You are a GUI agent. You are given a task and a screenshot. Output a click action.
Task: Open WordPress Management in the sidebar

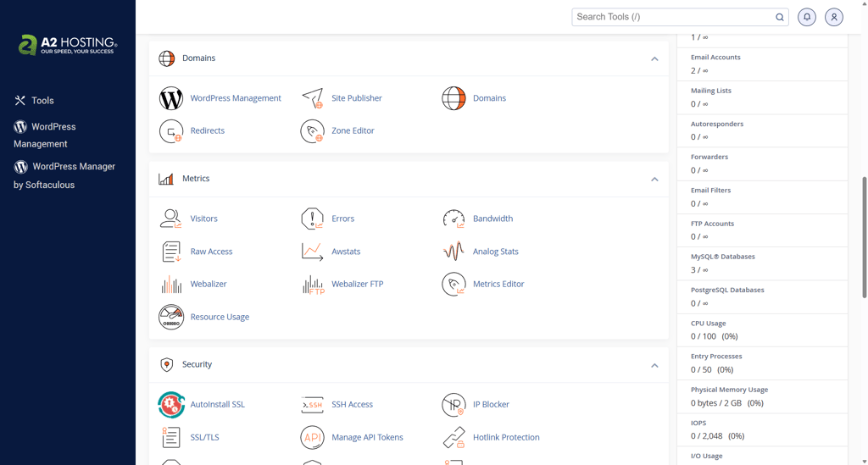point(45,135)
